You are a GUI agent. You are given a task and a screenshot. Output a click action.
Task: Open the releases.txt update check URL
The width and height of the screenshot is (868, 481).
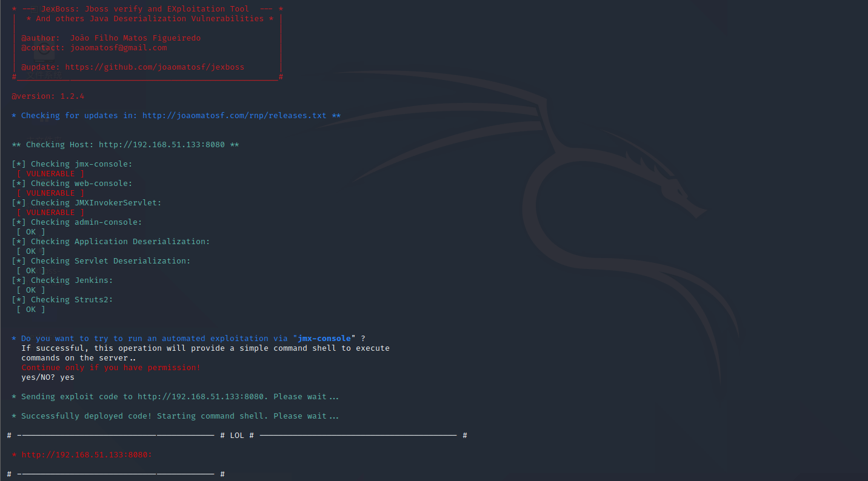[234, 116]
